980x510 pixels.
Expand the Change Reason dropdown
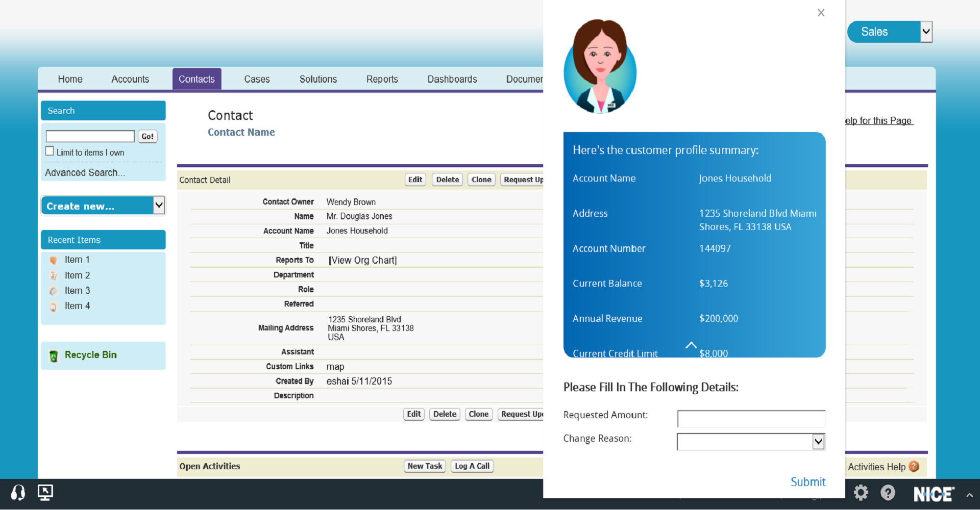[818, 442]
